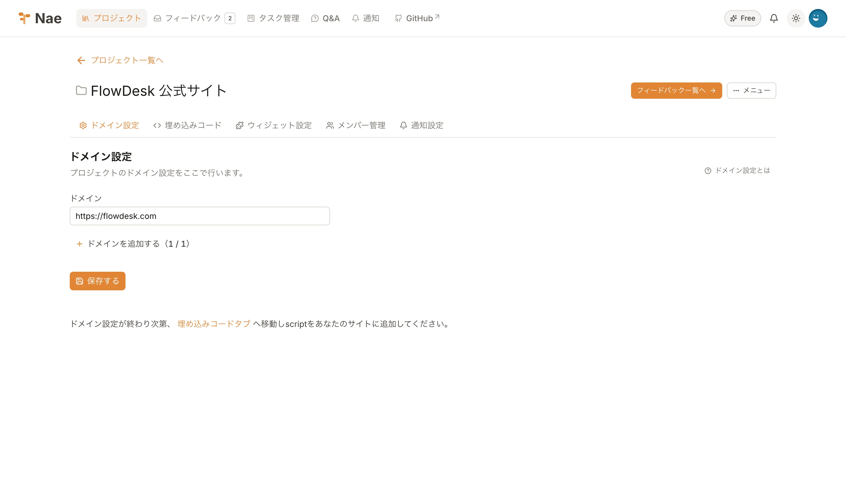Viewport: 846px width, 504px height.
Task: Click the 保存する button
Action: (x=98, y=281)
